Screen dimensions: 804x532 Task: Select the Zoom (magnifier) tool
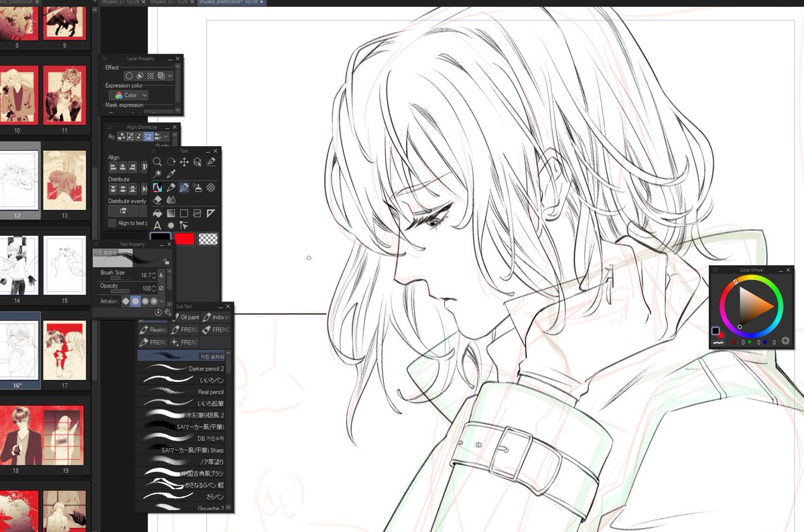coord(157,161)
